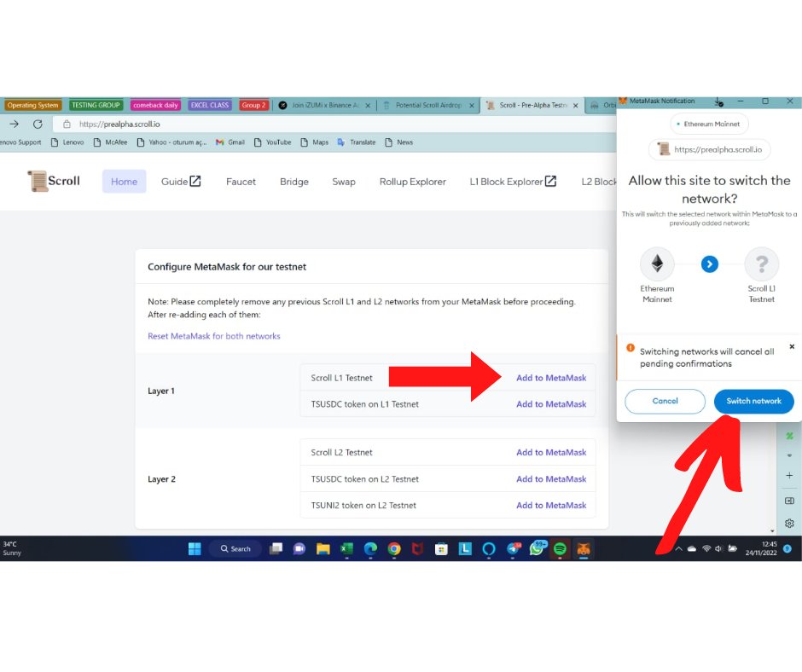Dismiss the pending confirmations warning
Image resolution: width=802 pixels, height=672 pixels.
(792, 347)
